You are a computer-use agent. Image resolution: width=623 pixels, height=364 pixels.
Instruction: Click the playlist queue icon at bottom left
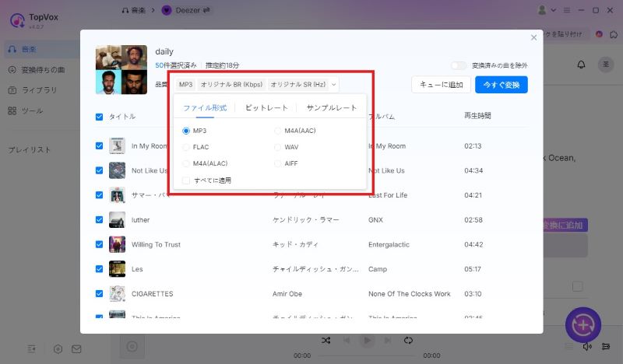coord(31,349)
